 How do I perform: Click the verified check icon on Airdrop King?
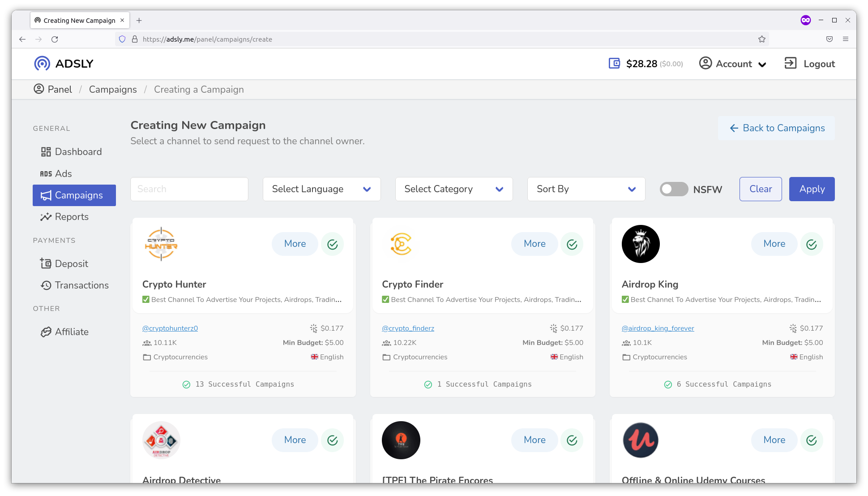[811, 244]
